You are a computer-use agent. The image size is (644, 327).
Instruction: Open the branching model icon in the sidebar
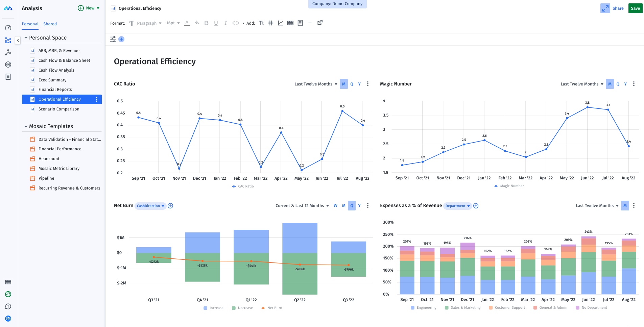[8, 52]
